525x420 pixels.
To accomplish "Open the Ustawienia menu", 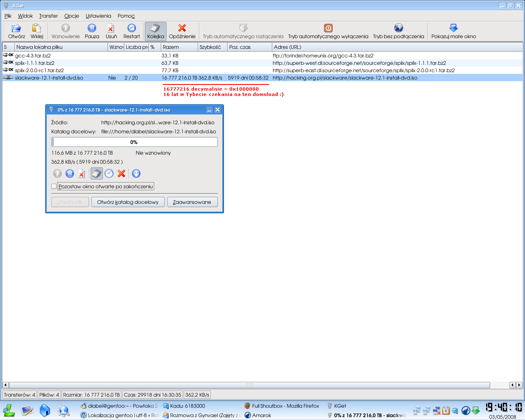I will pos(98,16).
